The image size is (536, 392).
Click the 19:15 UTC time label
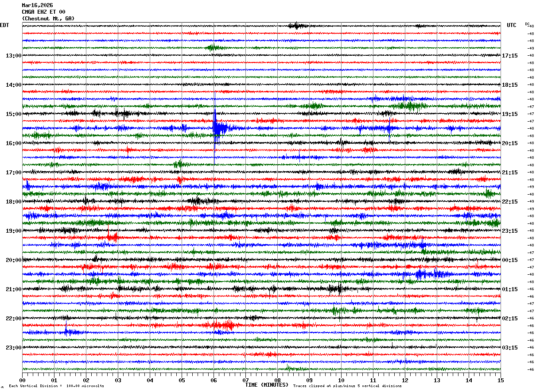510,114
